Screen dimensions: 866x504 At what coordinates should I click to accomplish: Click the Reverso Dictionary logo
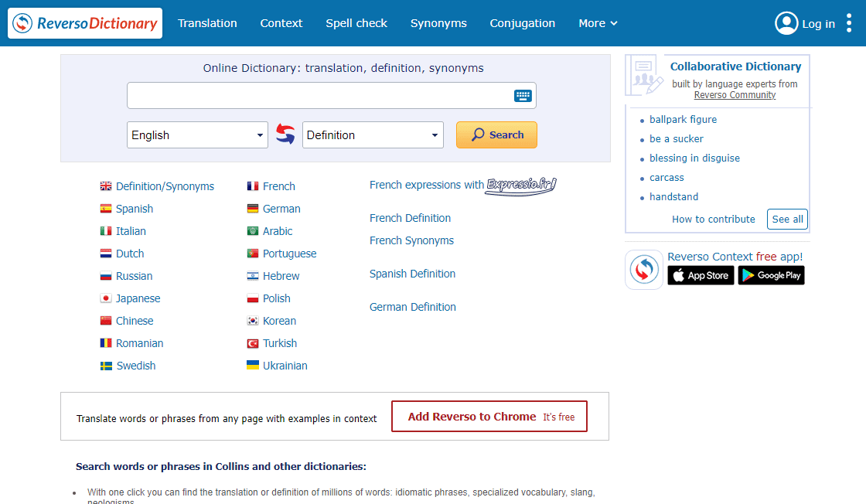click(x=85, y=23)
